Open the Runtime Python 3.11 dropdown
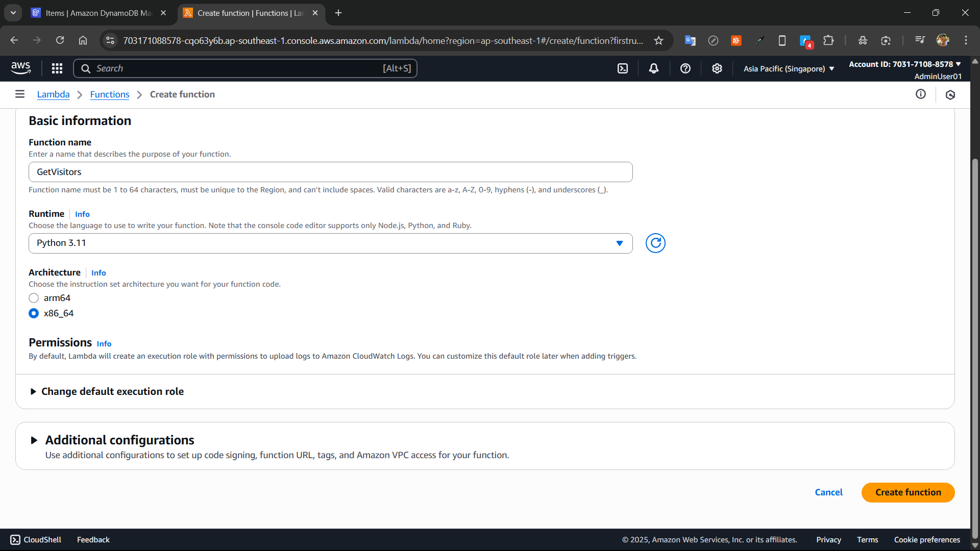This screenshot has height=551, width=980. pos(330,243)
